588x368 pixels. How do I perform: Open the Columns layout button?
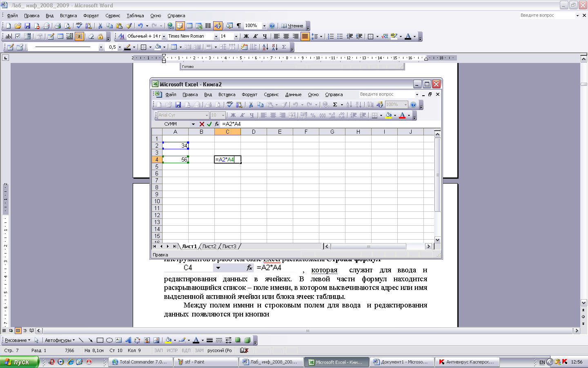point(208,26)
